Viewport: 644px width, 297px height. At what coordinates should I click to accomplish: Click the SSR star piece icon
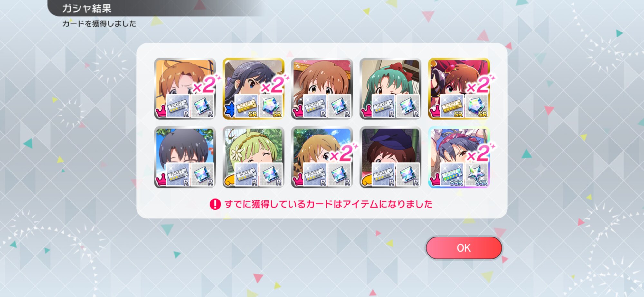(x=477, y=175)
